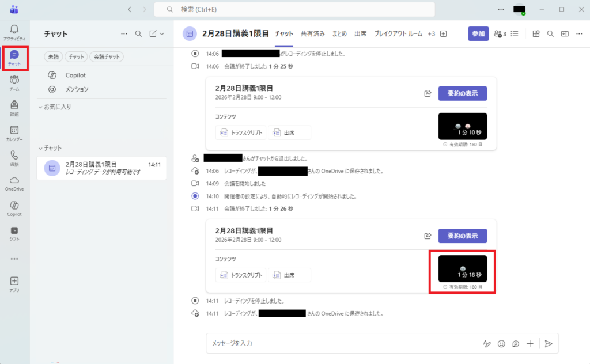The width and height of the screenshot is (590, 364).
Task: Open the new chat dropdown arrow
Action: coord(162,34)
